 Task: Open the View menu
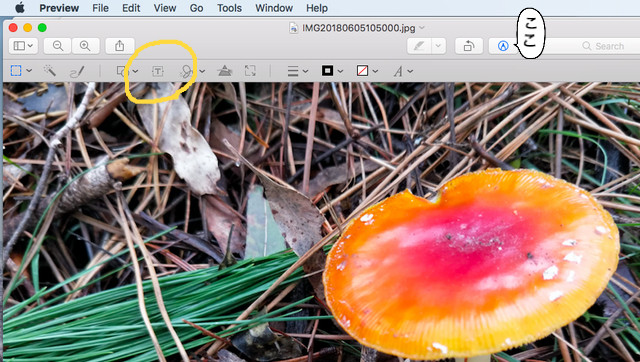165,8
